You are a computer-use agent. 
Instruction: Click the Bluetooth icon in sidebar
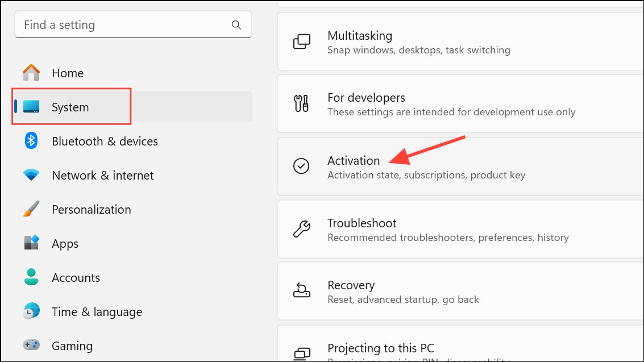[31, 141]
